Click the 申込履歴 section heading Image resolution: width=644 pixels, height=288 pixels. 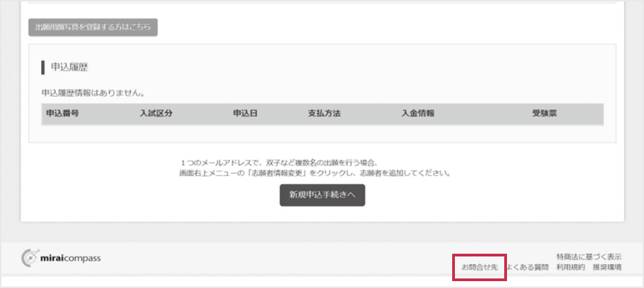[69, 67]
